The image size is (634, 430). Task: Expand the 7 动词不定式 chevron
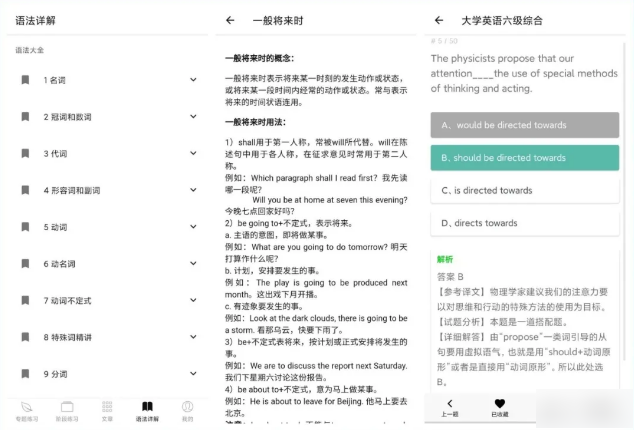click(193, 300)
